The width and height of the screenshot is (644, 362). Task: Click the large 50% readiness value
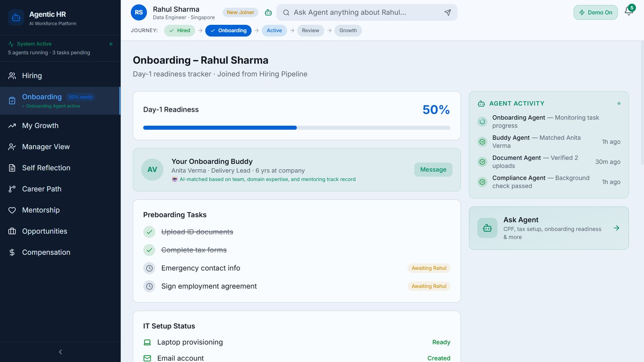click(436, 110)
